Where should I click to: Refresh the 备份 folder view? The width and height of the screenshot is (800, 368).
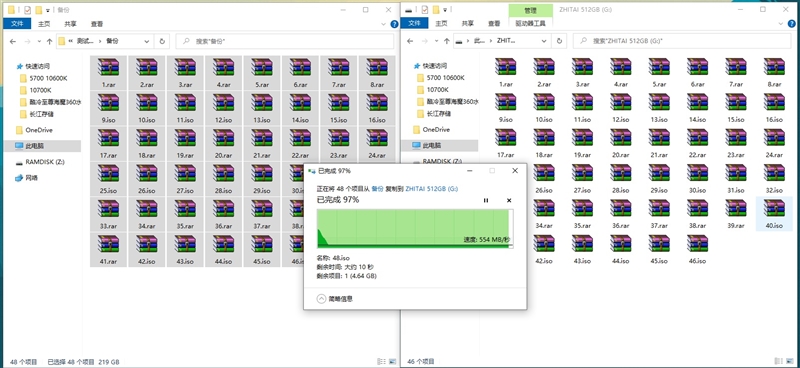tap(162, 41)
